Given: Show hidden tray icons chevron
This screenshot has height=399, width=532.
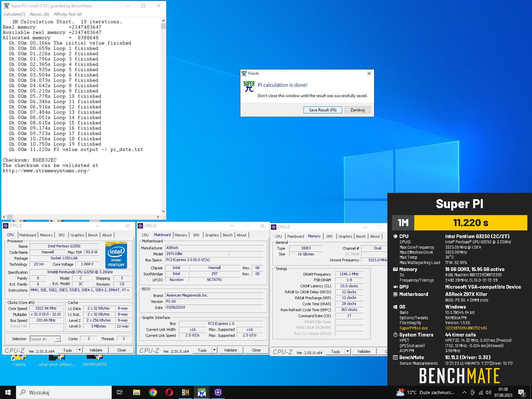Looking at the screenshot, I should (x=464, y=392).
